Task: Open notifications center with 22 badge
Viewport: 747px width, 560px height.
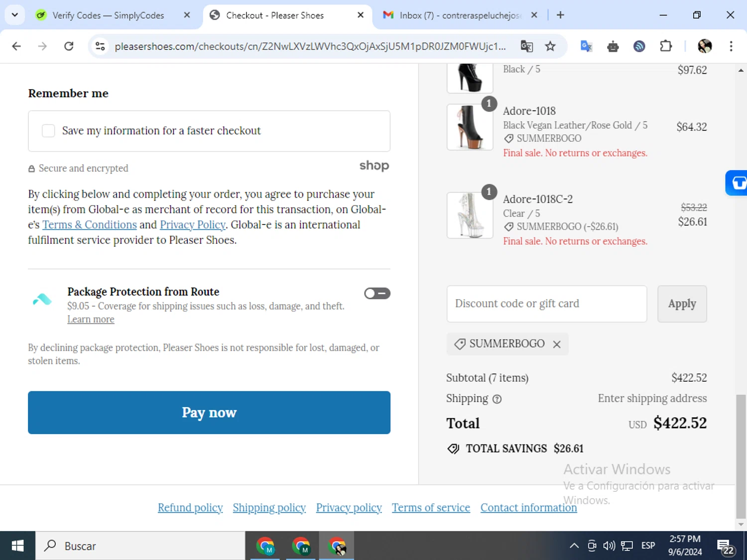Action: pyautogui.click(x=726, y=547)
